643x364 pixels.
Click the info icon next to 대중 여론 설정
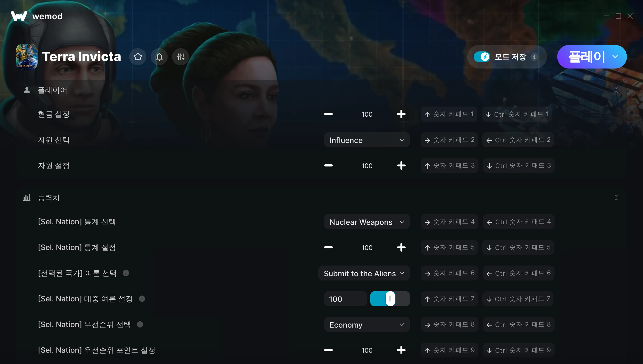(142, 299)
